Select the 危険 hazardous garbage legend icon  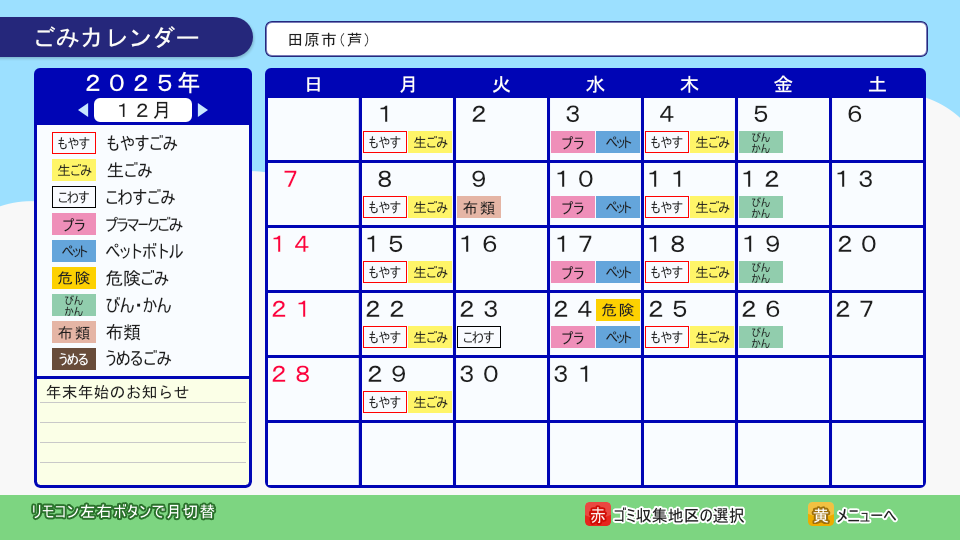click(x=74, y=278)
